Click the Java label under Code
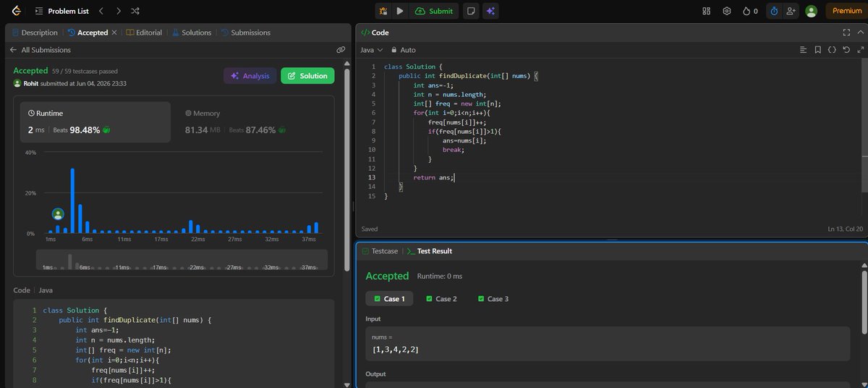The image size is (868, 388). [46, 290]
